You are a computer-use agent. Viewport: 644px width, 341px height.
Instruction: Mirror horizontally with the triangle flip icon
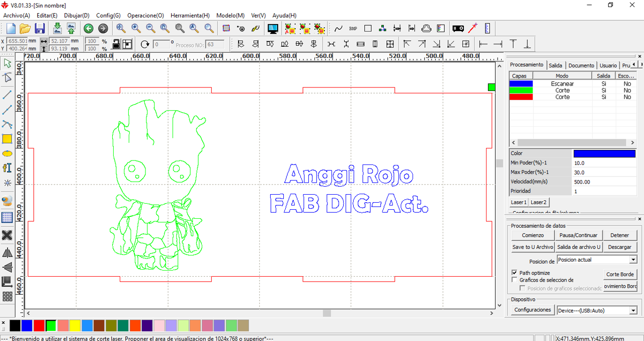(x=7, y=252)
